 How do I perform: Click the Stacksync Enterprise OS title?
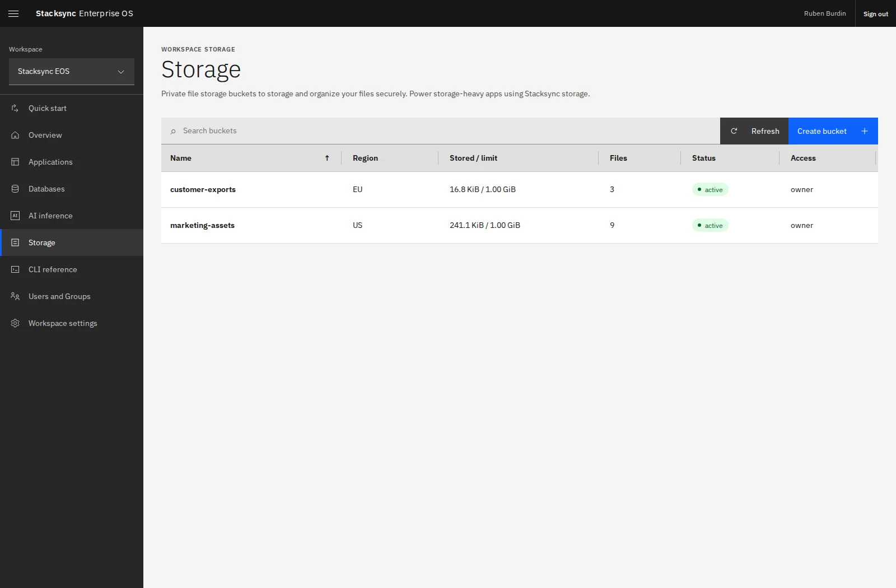pyautogui.click(x=85, y=13)
